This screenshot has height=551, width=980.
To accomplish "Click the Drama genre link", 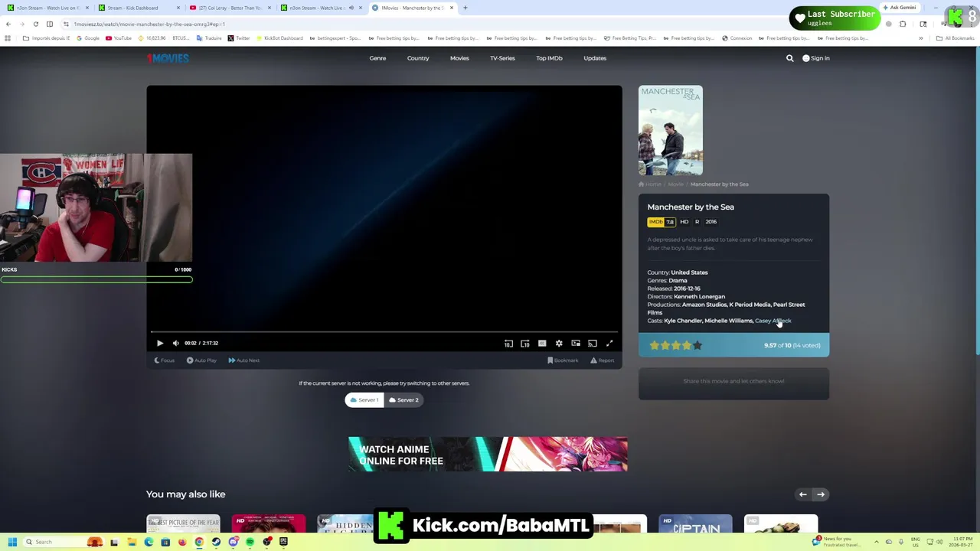I will point(678,281).
